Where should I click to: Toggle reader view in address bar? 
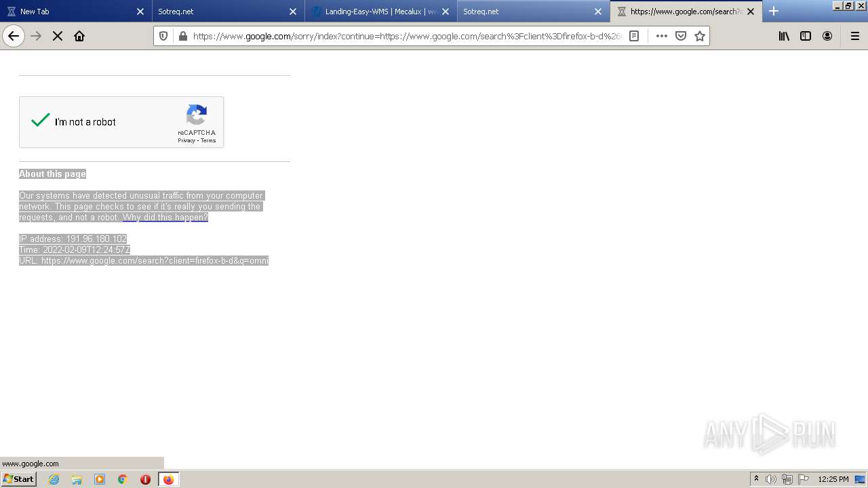click(634, 36)
